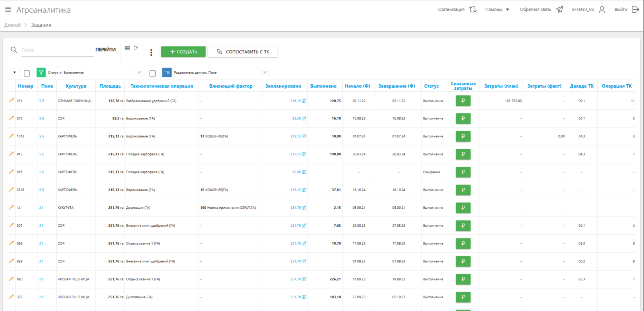
Task: Expand the filter panel dropdown arrow
Action: click(x=14, y=72)
